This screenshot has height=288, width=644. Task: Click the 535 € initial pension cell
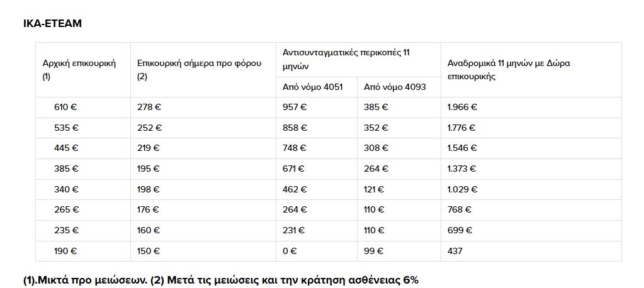tap(66, 128)
